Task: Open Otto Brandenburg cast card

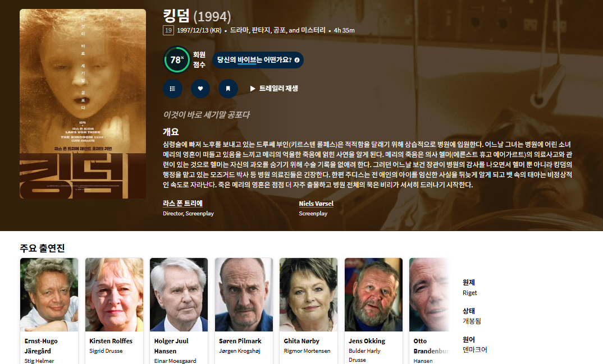Action: [x=430, y=311]
